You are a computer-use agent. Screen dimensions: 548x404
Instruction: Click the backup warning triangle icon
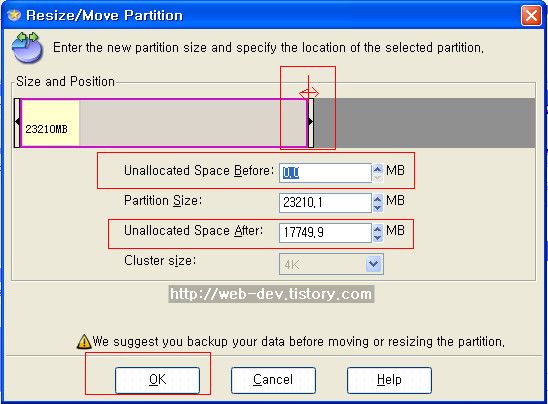(x=84, y=342)
